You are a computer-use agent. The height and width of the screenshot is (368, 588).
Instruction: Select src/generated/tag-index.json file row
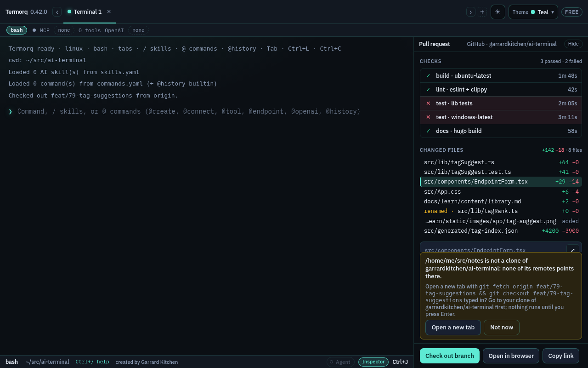501,231
